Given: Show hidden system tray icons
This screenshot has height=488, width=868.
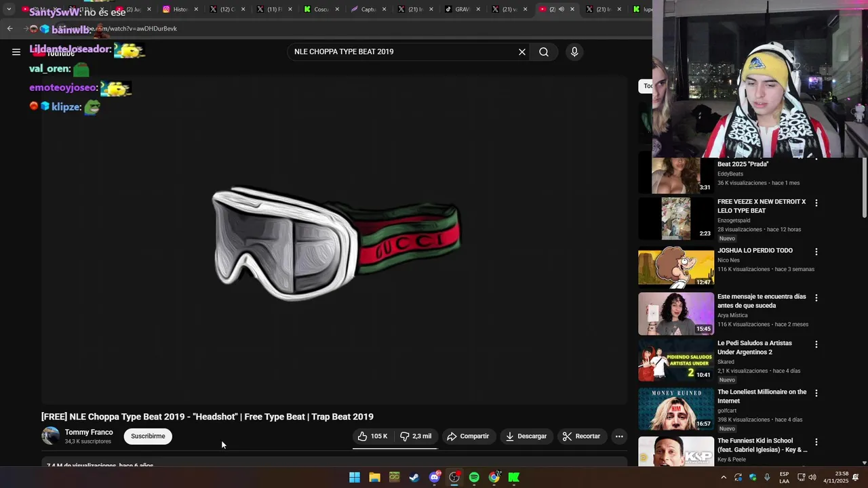Looking at the screenshot, I should 724,477.
